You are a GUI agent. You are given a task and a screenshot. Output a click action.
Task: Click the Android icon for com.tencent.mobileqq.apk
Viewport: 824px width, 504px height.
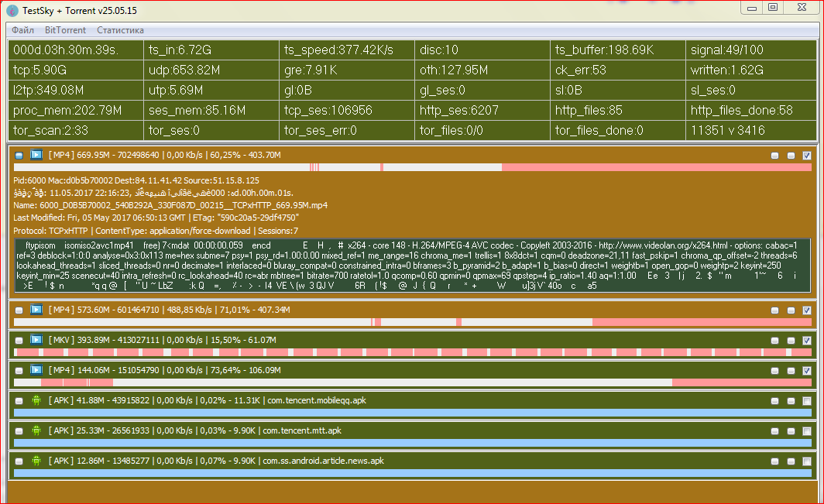pyautogui.click(x=36, y=400)
